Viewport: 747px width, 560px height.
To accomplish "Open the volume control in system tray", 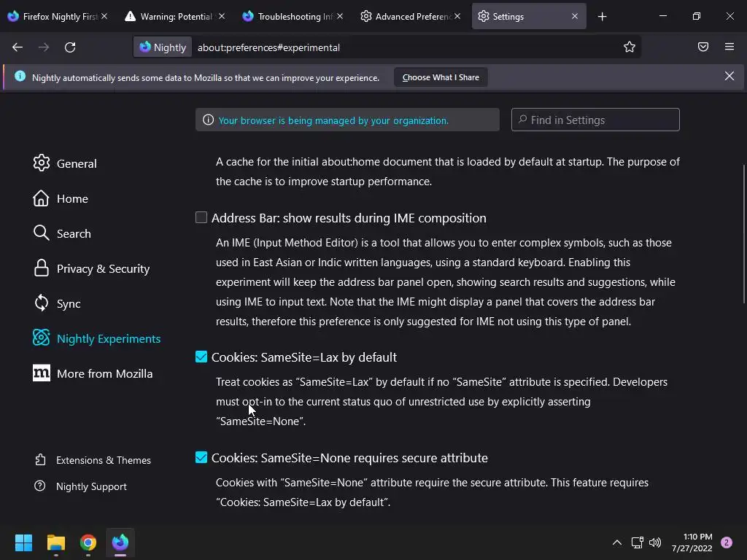I will click(x=656, y=542).
